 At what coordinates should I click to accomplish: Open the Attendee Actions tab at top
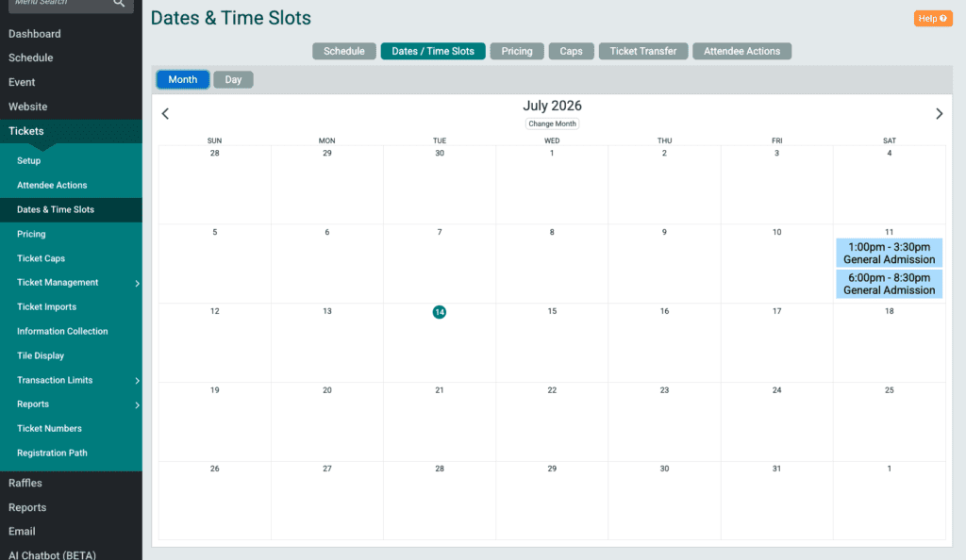[x=741, y=51]
